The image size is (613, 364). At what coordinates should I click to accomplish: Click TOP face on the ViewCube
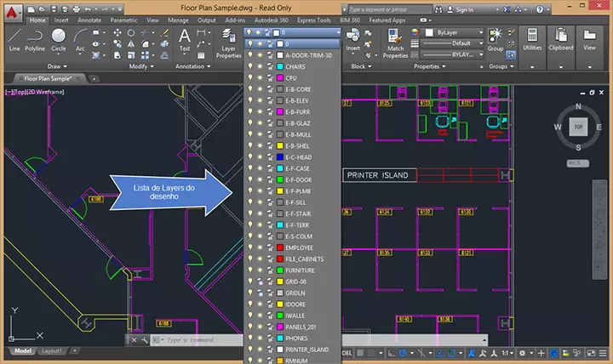(x=578, y=126)
